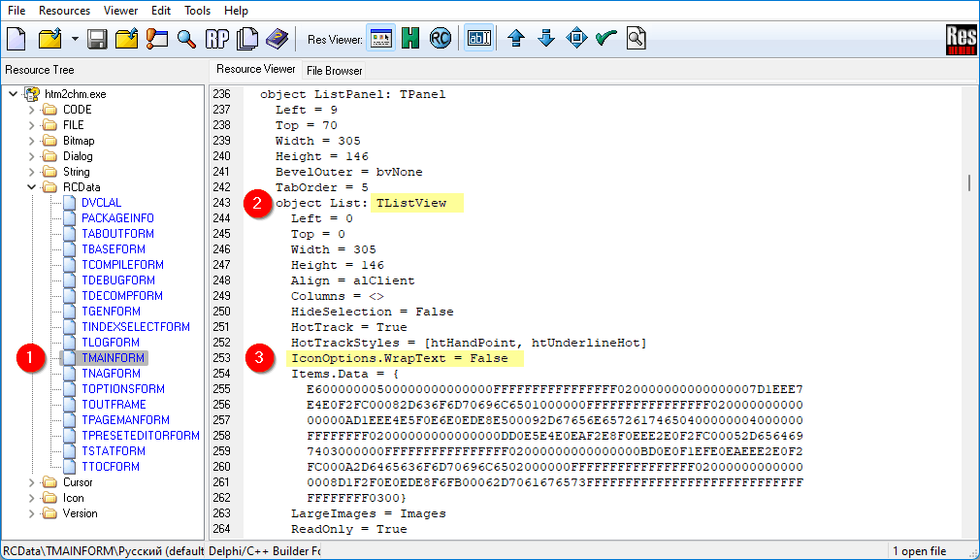This screenshot has width=980, height=560.
Task: Select the TPRESETEDITORFORM resource
Action: click(x=141, y=436)
